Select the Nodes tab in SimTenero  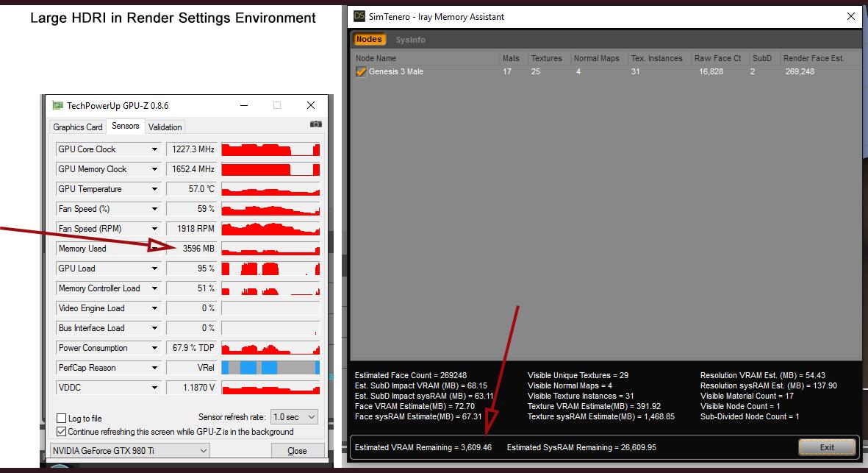point(369,39)
